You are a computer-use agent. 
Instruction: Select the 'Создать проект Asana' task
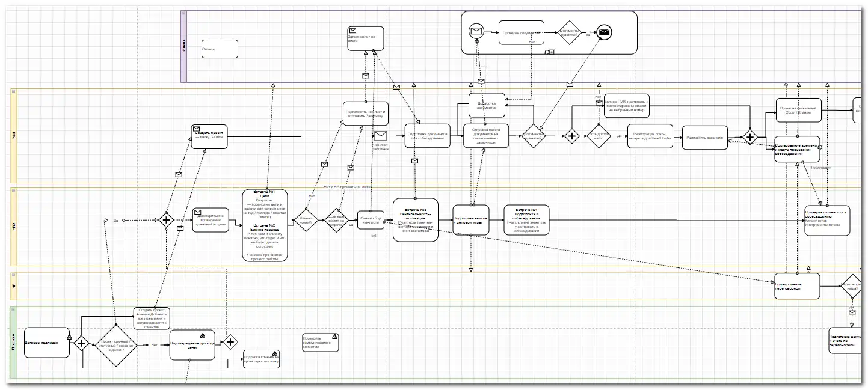[x=152, y=318]
